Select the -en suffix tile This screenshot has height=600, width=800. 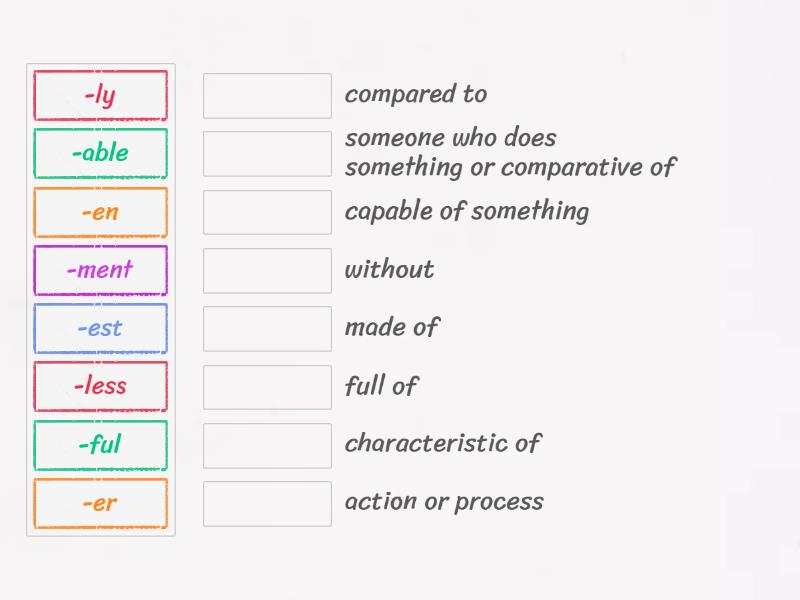pyautogui.click(x=100, y=212)
